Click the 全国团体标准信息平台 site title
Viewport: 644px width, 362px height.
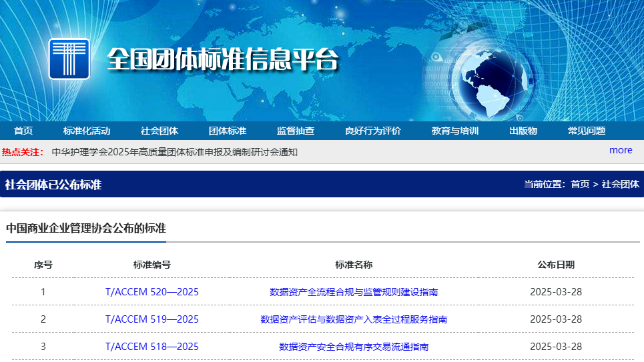(223, 61)
